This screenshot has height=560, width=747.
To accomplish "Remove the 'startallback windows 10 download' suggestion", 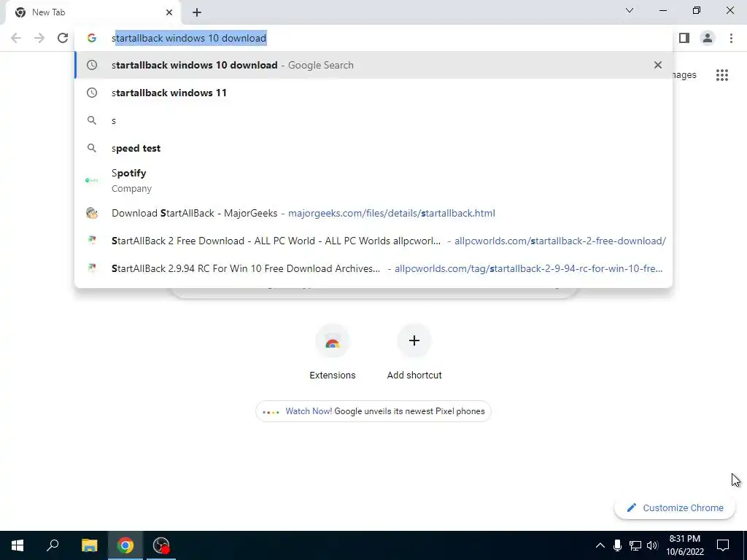I will (658, 65).
